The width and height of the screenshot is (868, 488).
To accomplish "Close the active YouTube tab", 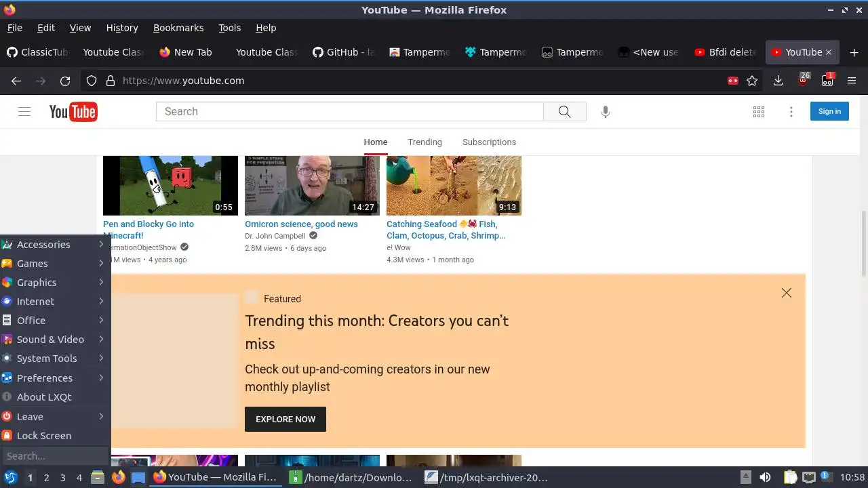I will click(x=829, y=52).
